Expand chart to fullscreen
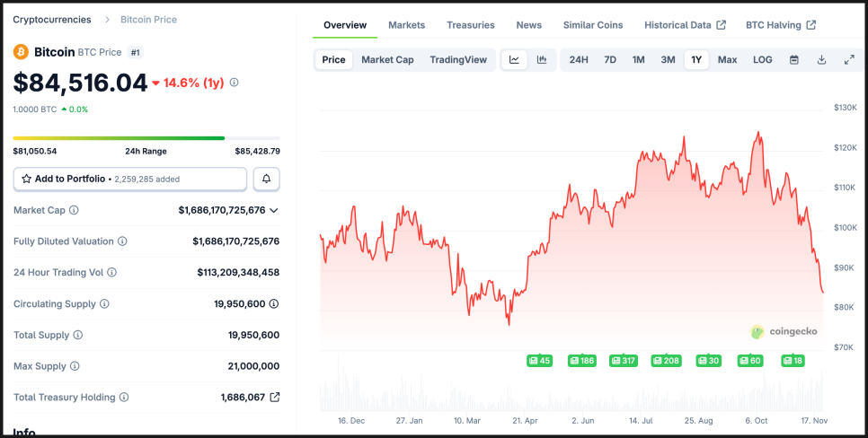868x438 pixels. click(849, 60)
